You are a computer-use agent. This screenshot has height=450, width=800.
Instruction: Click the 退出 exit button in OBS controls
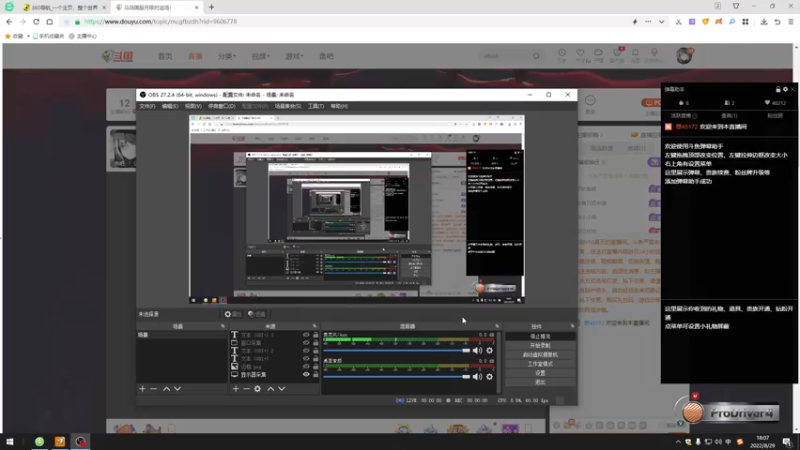coord(540,382)
